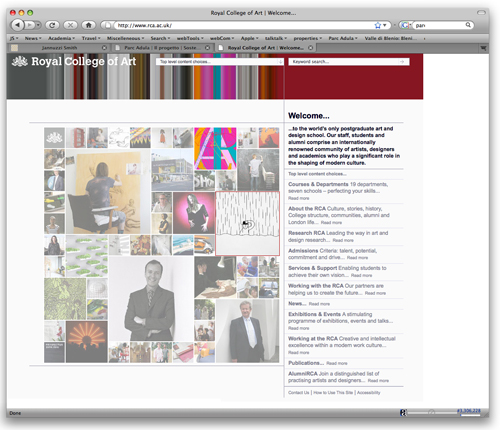Open the Working at the RCA link

[x=313, y=338]
